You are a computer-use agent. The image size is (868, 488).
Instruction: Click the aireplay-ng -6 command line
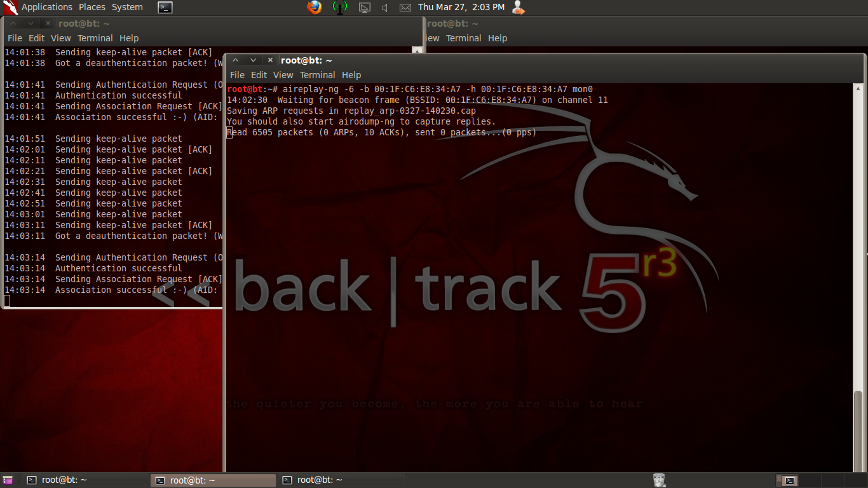coord(410,89)
